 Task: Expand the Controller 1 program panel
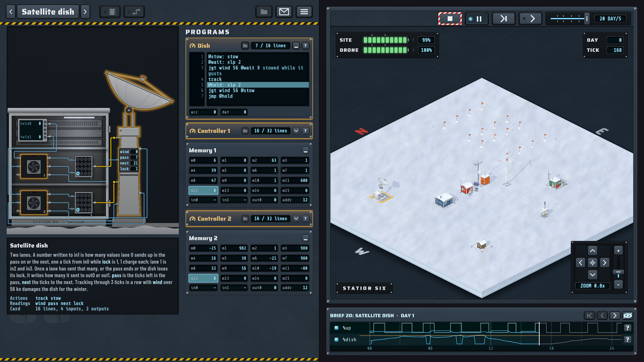point(296,131)
